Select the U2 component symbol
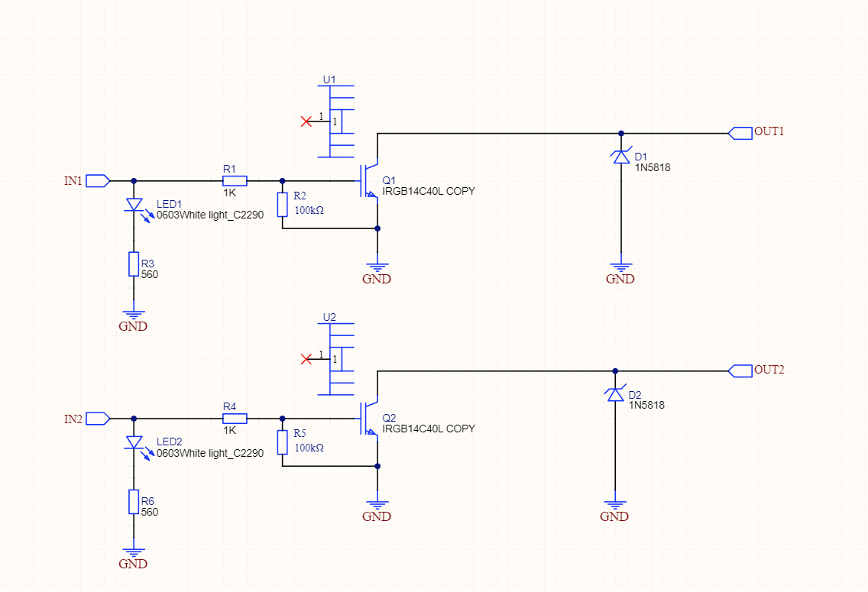 pos(336,359)
